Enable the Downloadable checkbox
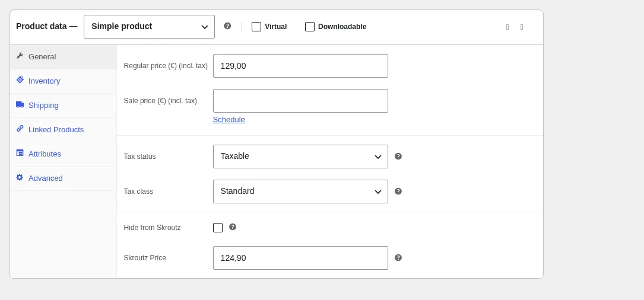644x300 pixels. pyautogui.click(x=310, y=27)
